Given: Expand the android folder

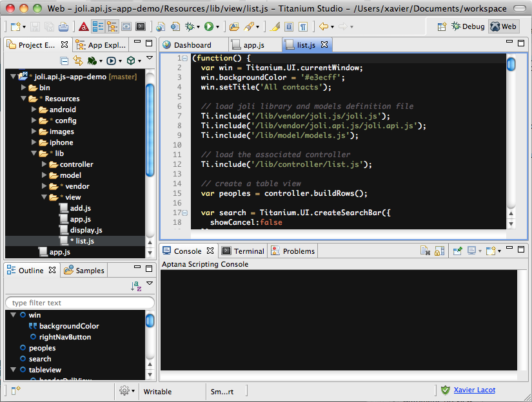Looking at the screenshot, I should pyautogui.click(x=34, y=110).
